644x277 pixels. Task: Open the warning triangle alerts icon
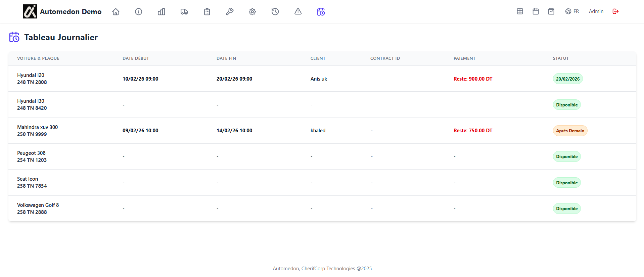click(298, 12)
